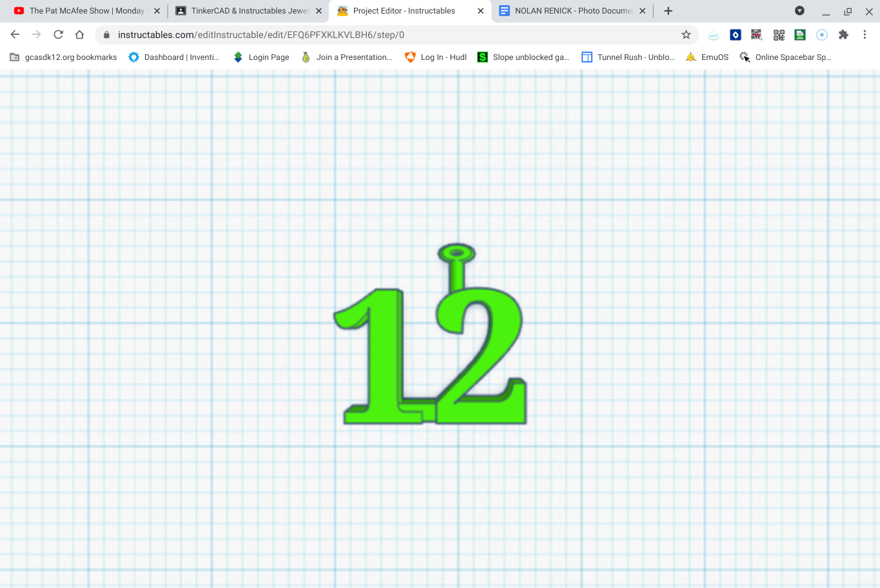Open the media controls dropdown circle
This screenshot has width=880, height=588.
pos(799,11)
